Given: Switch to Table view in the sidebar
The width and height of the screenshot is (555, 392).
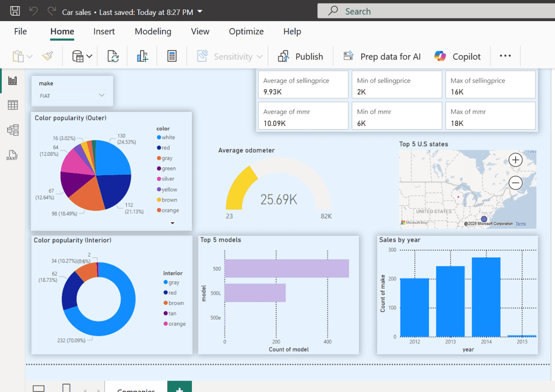Looking at the screenshot, I should click(13, 105).
